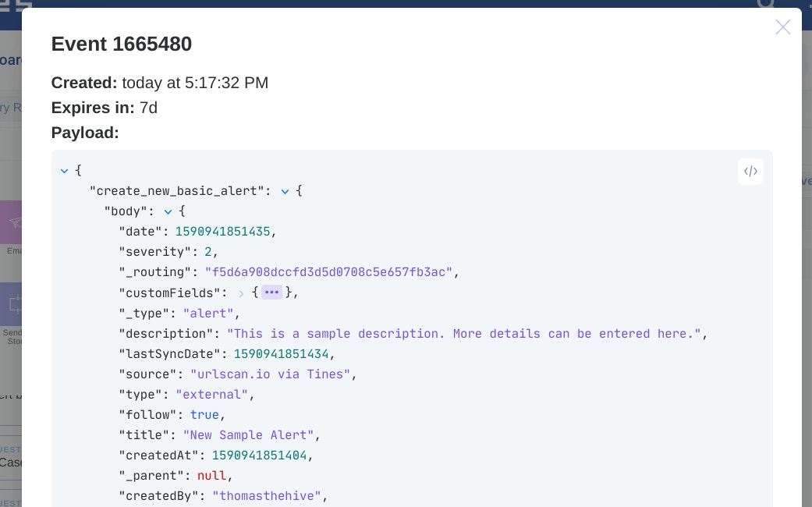Collapse the body object chevron
The width and height of the screenshot is (812, 507).
(x=168, y=211)
